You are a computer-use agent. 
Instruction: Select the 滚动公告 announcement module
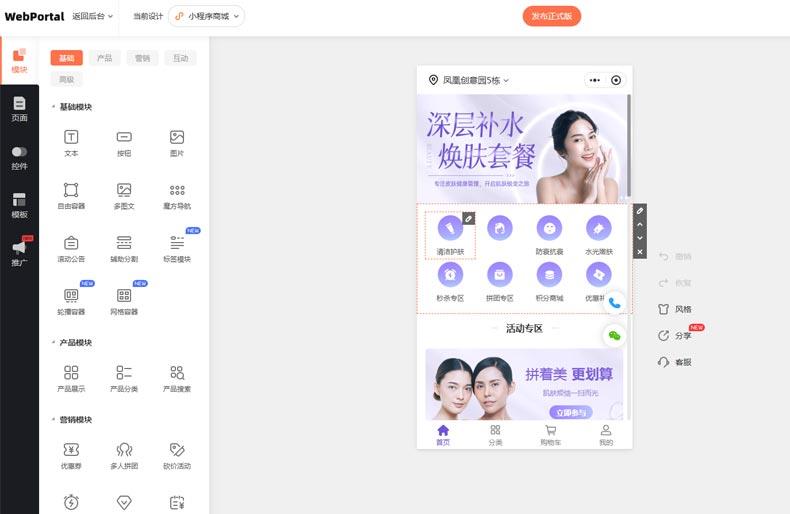pos(71,247)
